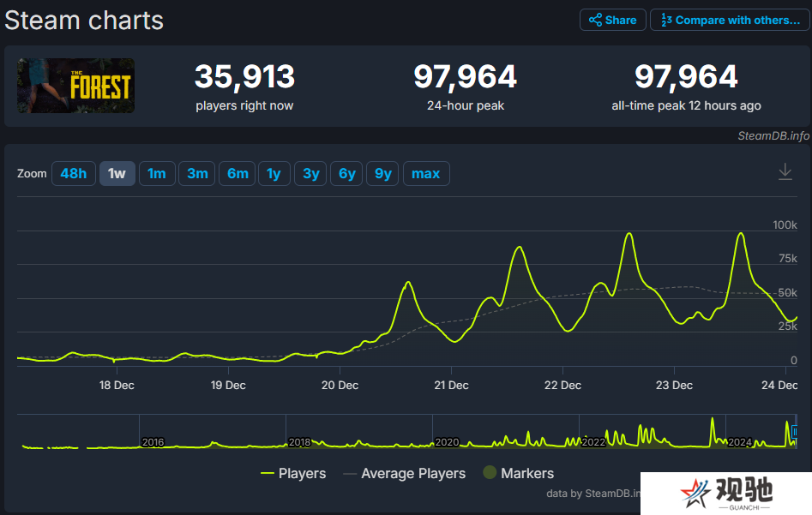Click the 18 Dec axis label
The width and height of the screenshot is (812, 515).
117,385
